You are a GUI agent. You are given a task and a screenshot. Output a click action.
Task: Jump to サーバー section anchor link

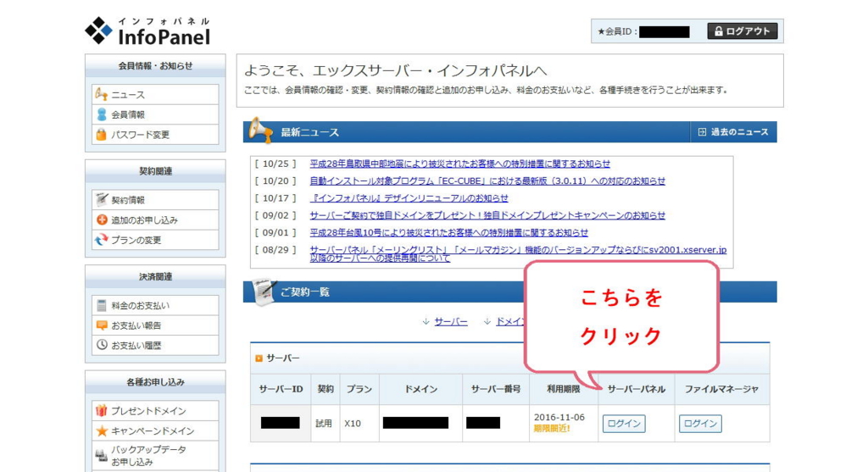(x=451, y=321)
